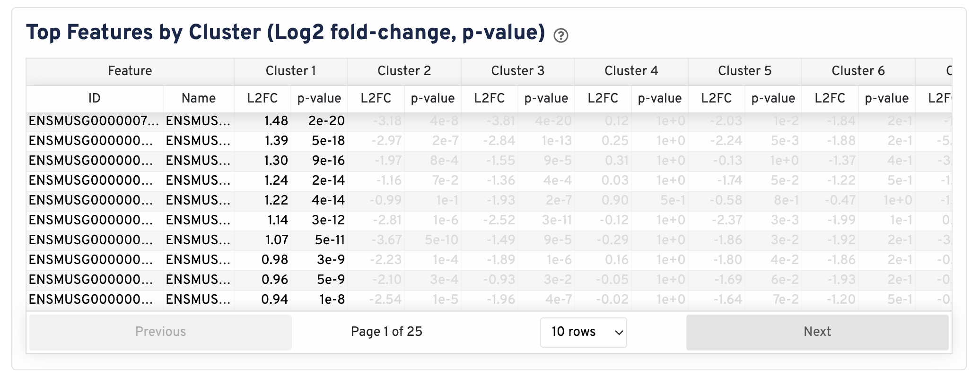Screen dimensions: 980x376
Task: Click the Page 1 of 25 indicator
Action: [386, 332]
